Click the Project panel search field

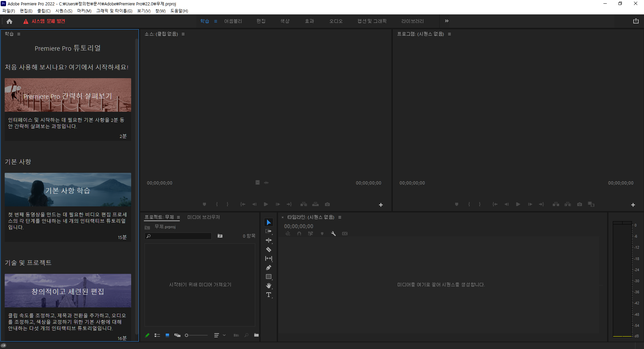click(178, 236)
